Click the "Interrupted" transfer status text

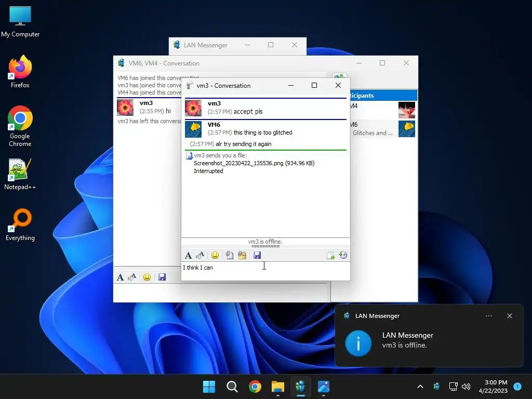tap(208, 171)
